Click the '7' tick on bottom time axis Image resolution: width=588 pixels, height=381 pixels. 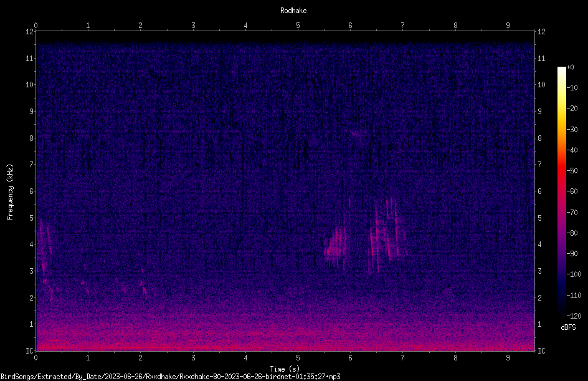403,358
